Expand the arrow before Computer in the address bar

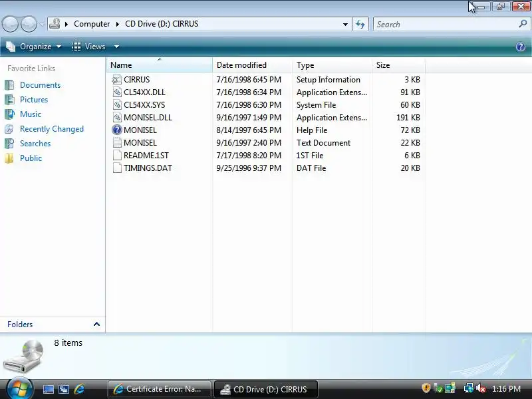(66, 24)
